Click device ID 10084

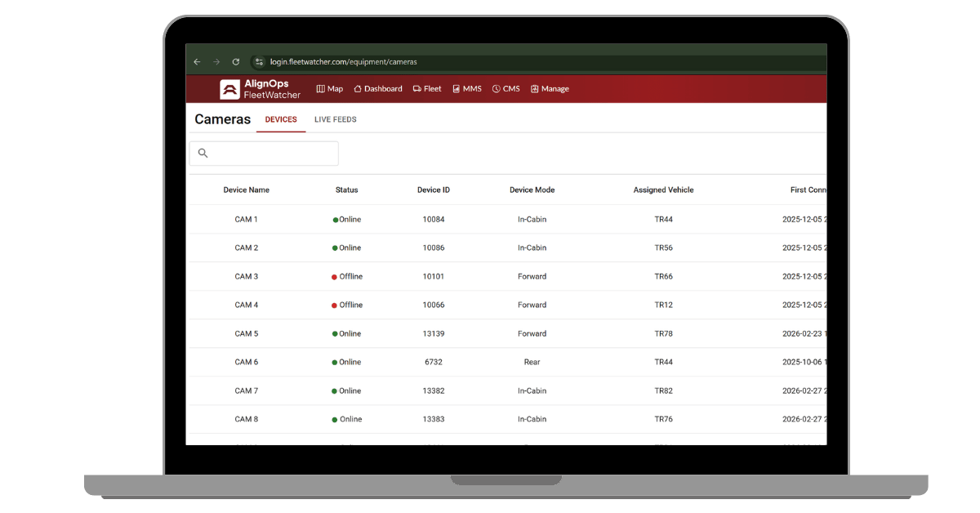[434, 220]
